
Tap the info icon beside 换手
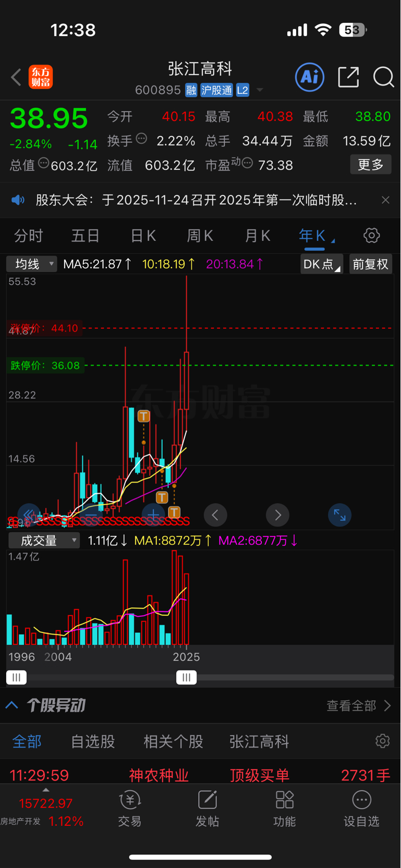point(141,139)
